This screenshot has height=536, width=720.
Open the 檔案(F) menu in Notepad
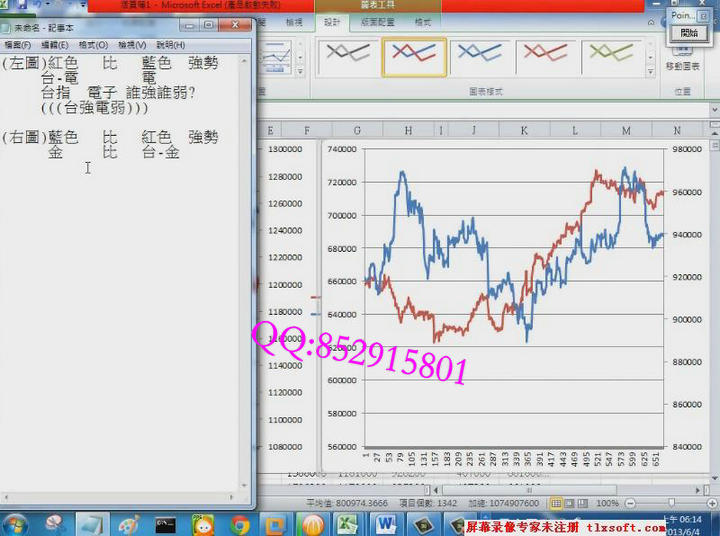[x=18, y=45]
